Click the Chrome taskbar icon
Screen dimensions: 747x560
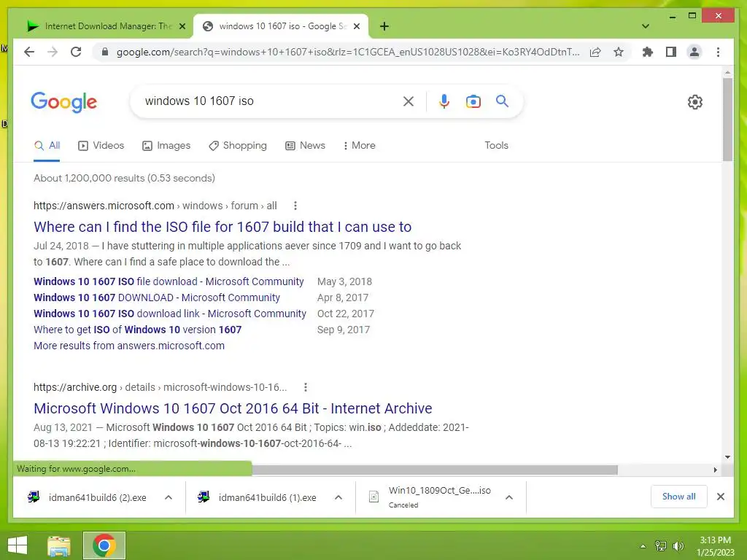pyautogui.click(x=104, y=545)
